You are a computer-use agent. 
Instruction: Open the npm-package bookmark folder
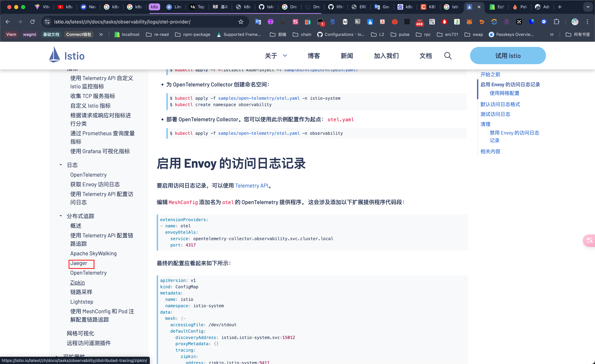(192, 34)
